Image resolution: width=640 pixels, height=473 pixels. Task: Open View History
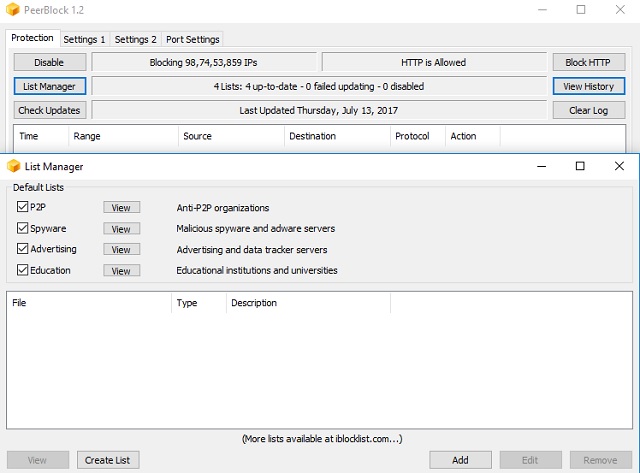pyautogui.click(x=588, y=86)
